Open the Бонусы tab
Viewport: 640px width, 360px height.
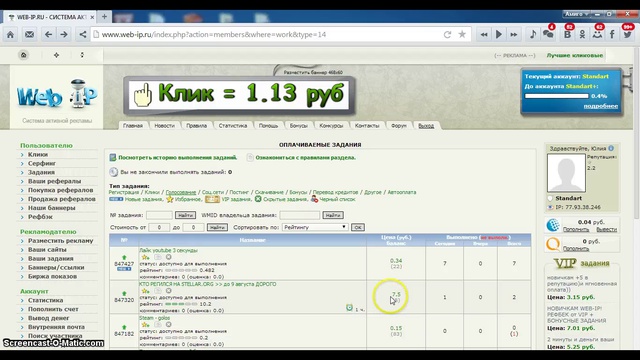tap(299, 126)
